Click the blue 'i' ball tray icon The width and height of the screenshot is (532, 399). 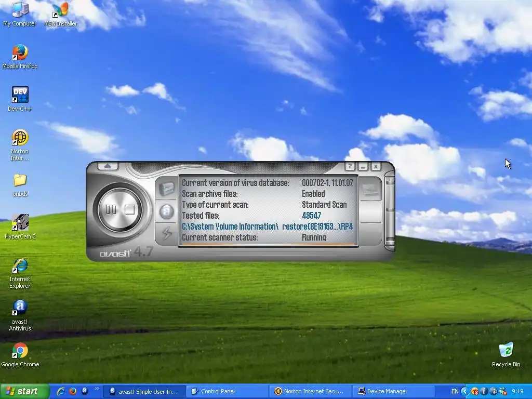[484, 392]
